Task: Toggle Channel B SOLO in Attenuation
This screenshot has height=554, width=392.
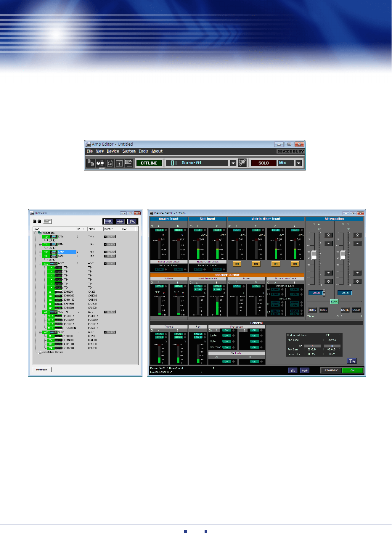Action: point(356,310)
